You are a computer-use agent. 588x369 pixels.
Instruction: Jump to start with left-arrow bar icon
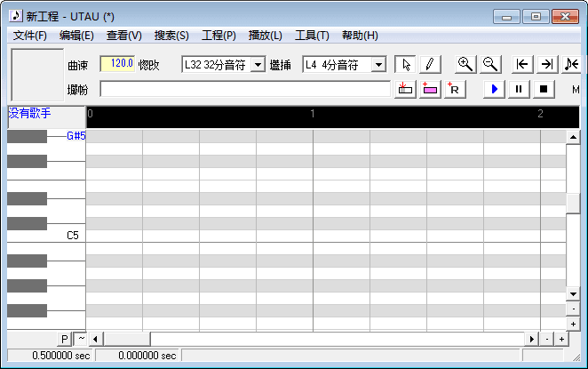pyautogui.click(x=523, y=64)
